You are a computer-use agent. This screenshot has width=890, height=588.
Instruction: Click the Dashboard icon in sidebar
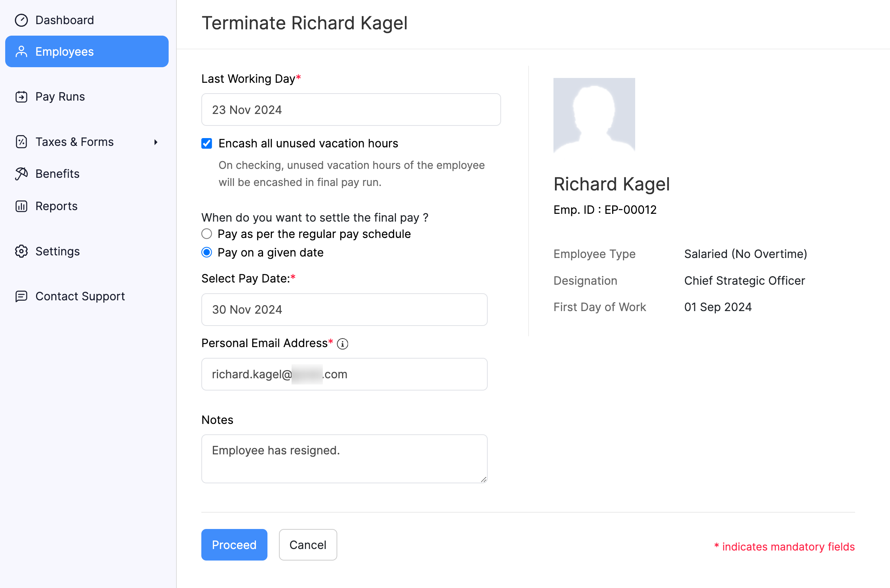click(20, 19)
